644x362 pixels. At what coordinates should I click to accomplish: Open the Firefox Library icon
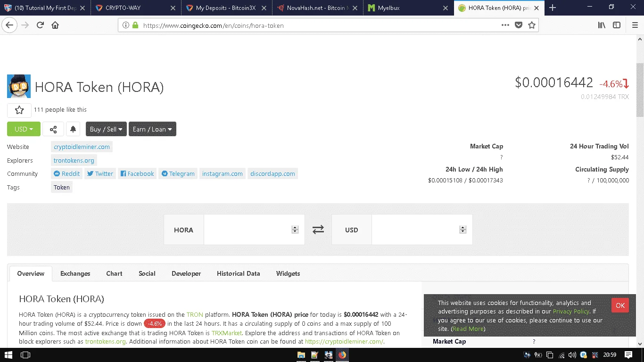tap(602, 25)
